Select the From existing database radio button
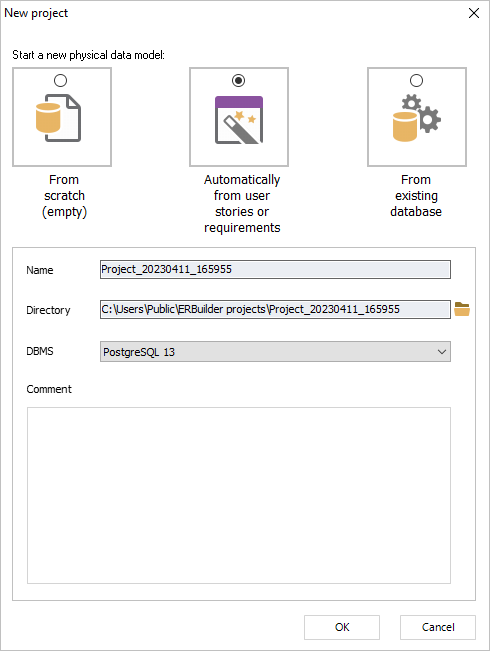The height and width of the screenshot is (651, 490). pyautogui.click(x=416, y=81)
